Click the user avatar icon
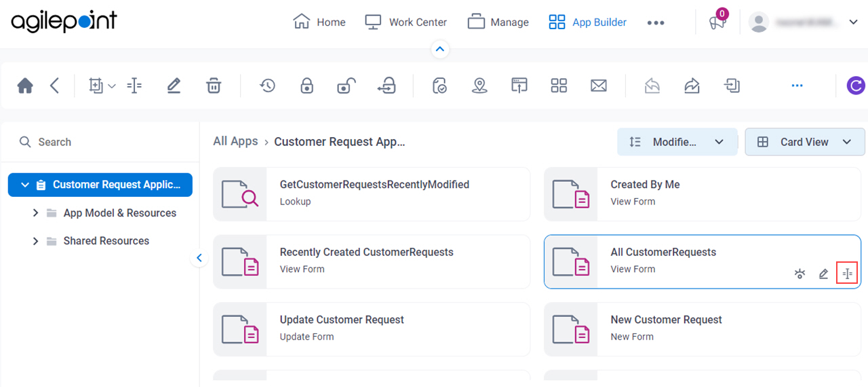 point(759,22)
